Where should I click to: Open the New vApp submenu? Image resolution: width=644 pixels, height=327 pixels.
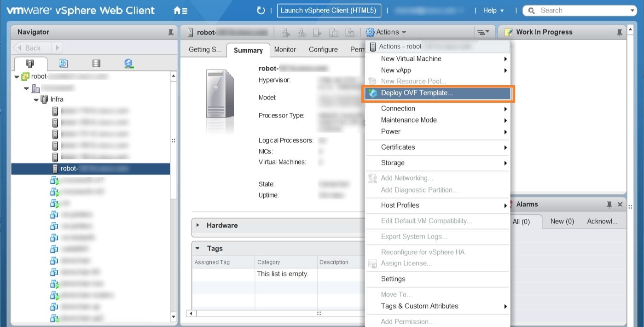point(438,70)
